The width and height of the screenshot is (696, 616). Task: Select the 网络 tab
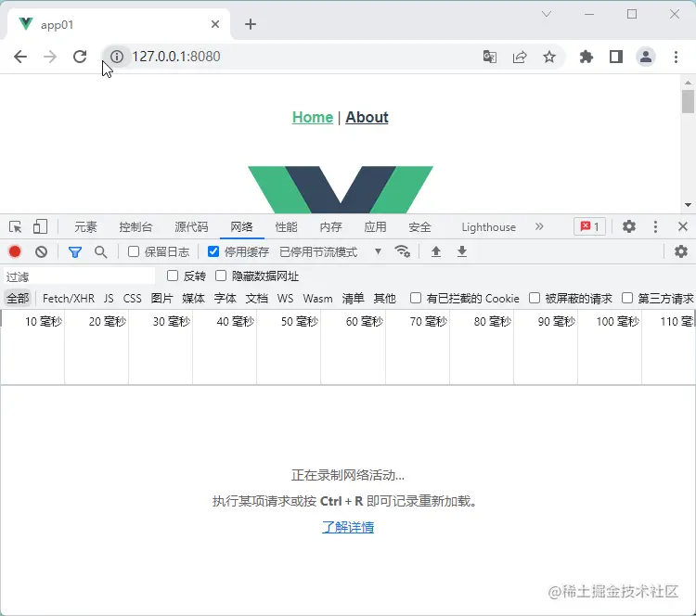(x=241, y=226)
